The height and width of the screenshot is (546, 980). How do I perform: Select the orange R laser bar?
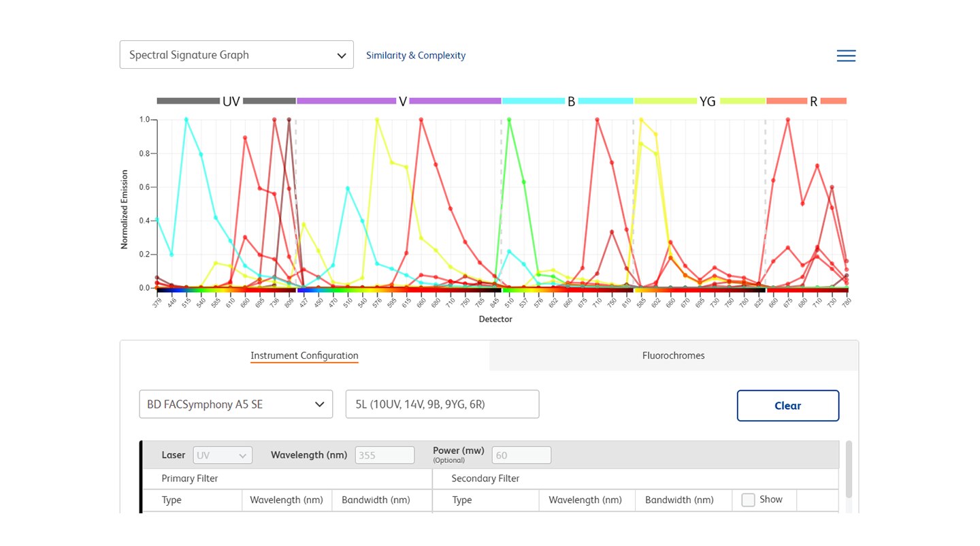click(x=786, y=101)
